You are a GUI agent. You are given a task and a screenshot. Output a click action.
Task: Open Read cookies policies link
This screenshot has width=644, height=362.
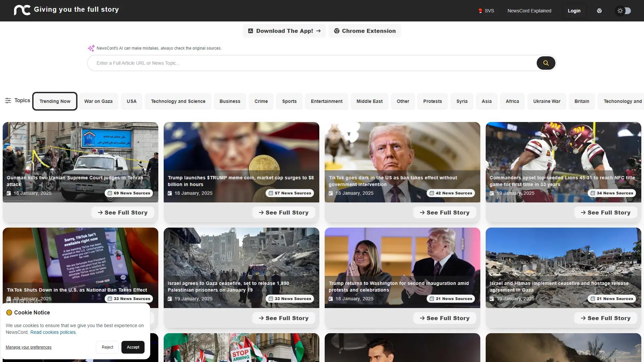(53, 332)
